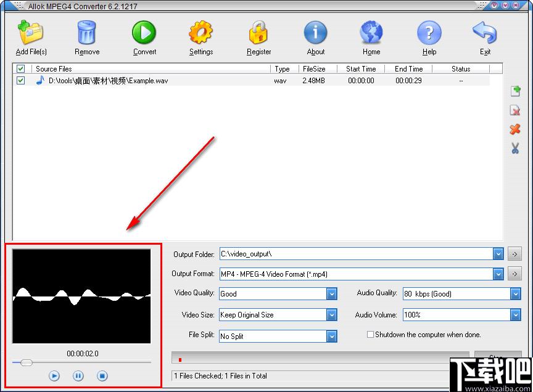
Task: Open the Video Quality dropdown
Action: (x=331, y=294)
